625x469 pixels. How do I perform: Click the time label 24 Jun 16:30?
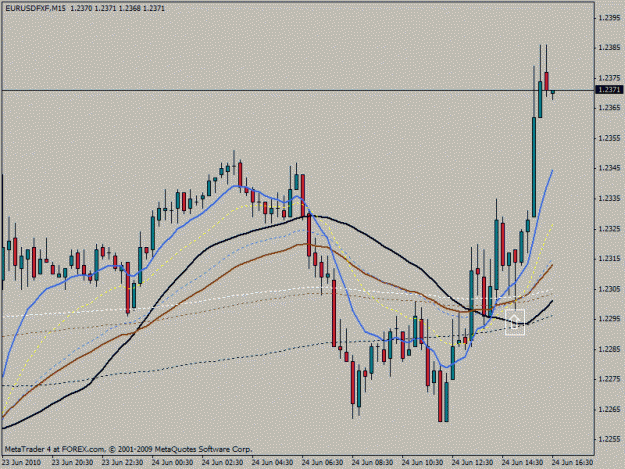click(x=572, y=463)
